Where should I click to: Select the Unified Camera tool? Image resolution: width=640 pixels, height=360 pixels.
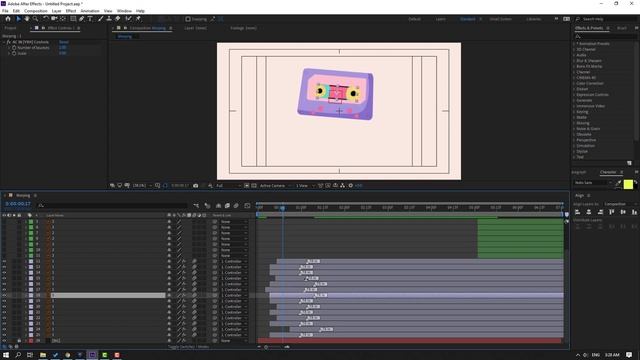tap(54, 19)
